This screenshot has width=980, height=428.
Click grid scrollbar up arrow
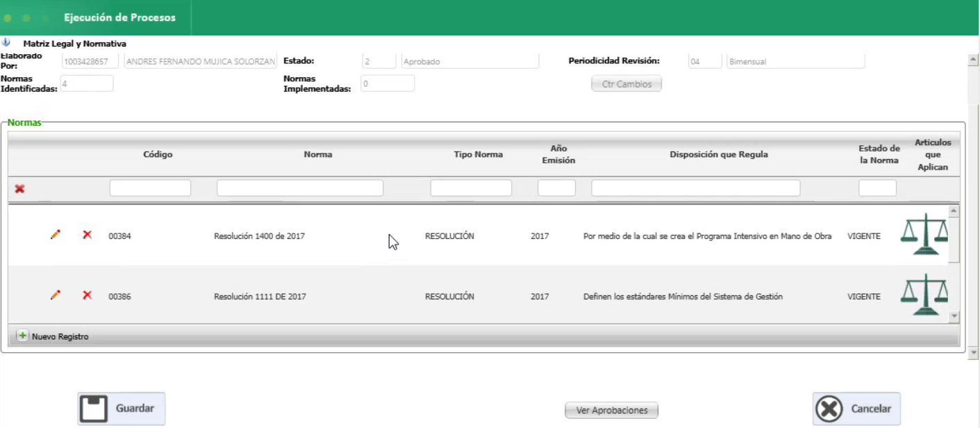pyautogui.click(x=954, y=211)
